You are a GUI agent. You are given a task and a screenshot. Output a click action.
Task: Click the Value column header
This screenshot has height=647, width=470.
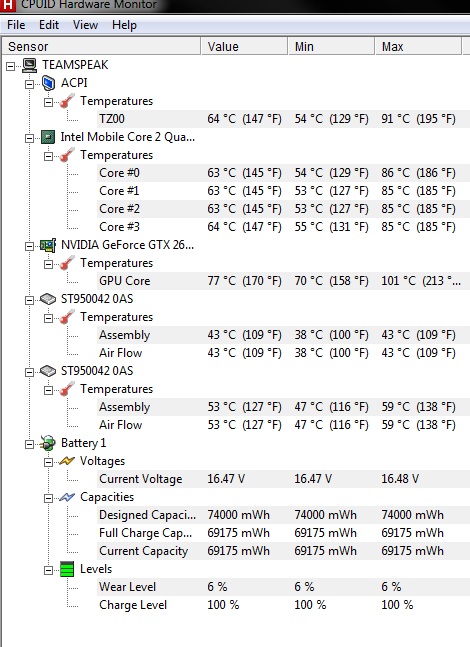244,46
